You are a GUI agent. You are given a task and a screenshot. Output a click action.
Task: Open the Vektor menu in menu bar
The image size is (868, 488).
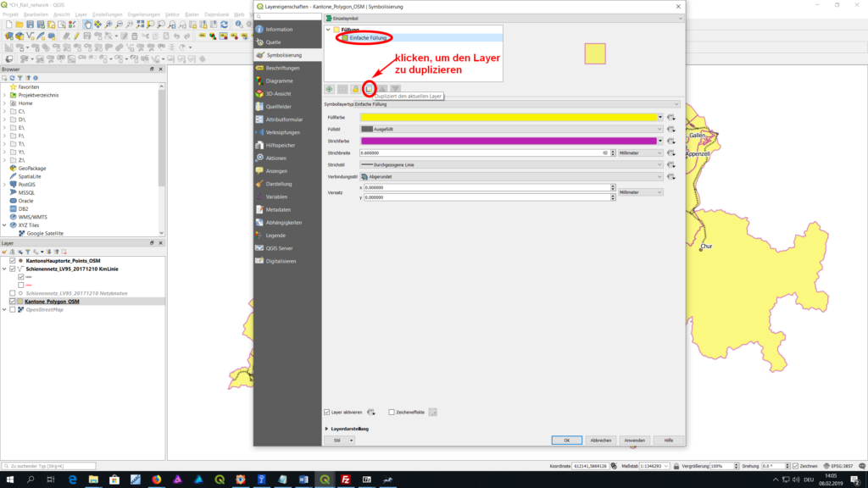[x=172, y=14]
